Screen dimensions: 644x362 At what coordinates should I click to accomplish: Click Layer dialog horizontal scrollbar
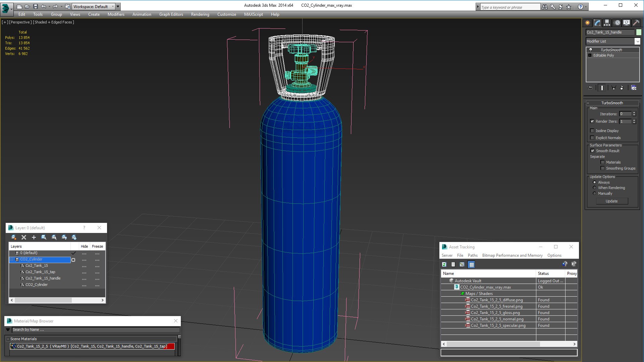click(57, 300)
